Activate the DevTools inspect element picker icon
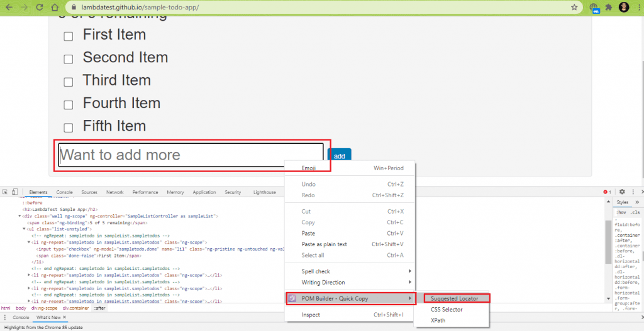 4,192
